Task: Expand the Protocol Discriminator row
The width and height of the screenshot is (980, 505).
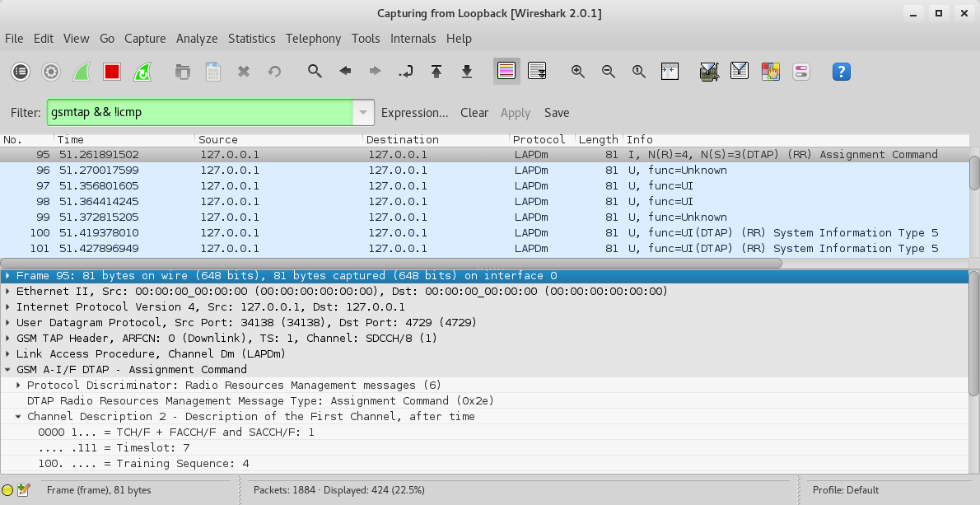Action: (x=18, y=385)
